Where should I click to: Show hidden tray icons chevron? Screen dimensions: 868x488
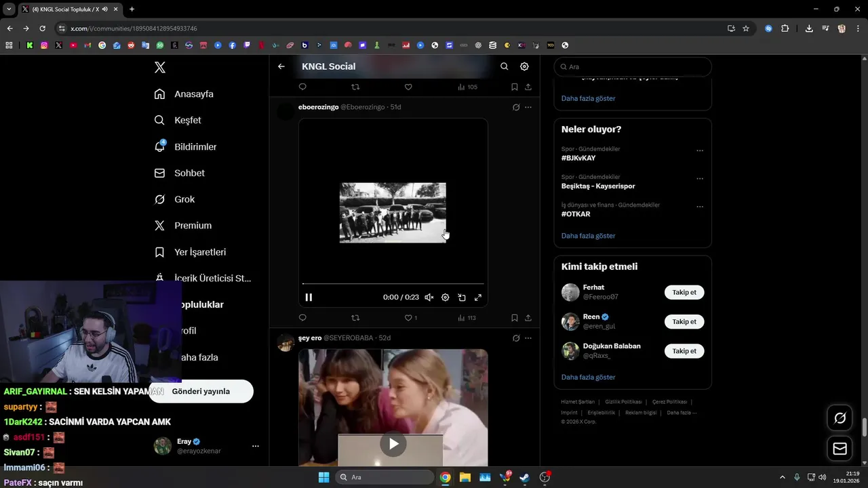pos(782,477)
